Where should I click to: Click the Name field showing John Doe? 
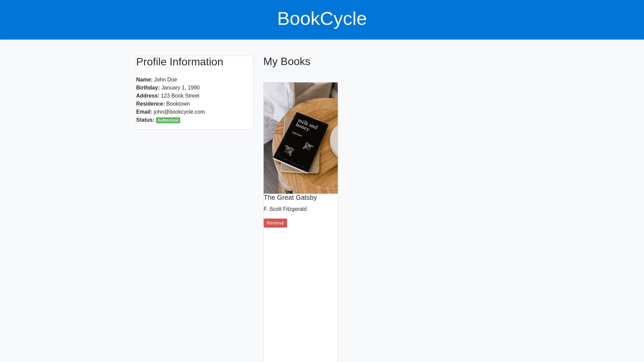(165, 80)
